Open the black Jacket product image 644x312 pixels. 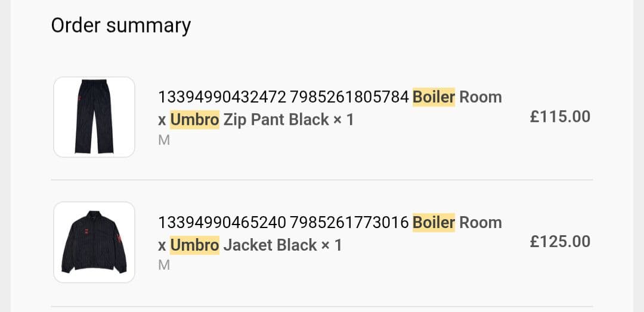(94, 242)
